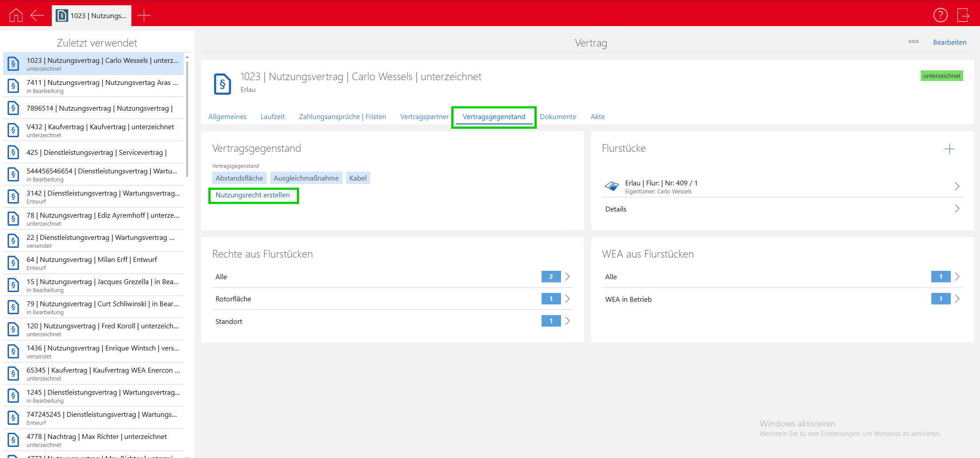Expand the Erlau Flur Nr 409 entry
Viewport: 980px width, 458px height.
(x=957, y=186)
